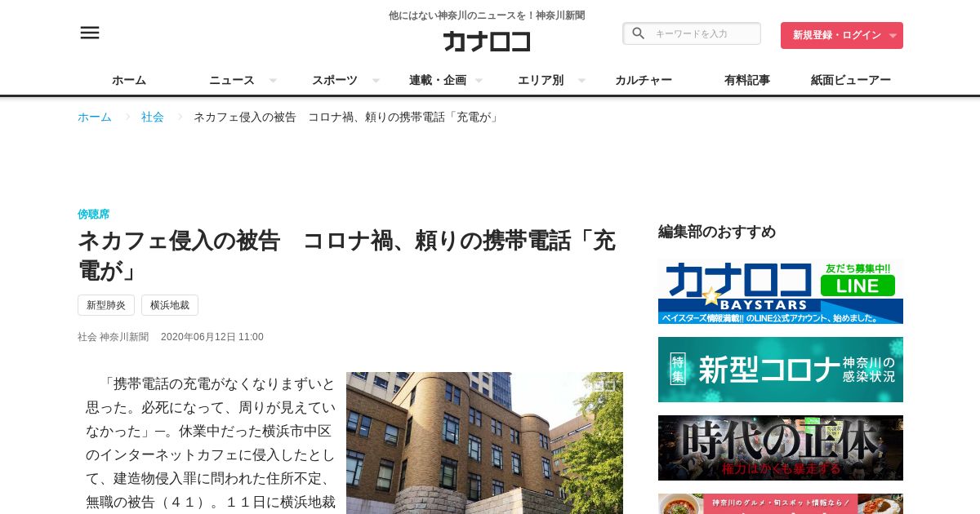Viewport: 980px width, 514px height.
Task: Open the エリア別 nav item
Action: (x=541, y=80)
